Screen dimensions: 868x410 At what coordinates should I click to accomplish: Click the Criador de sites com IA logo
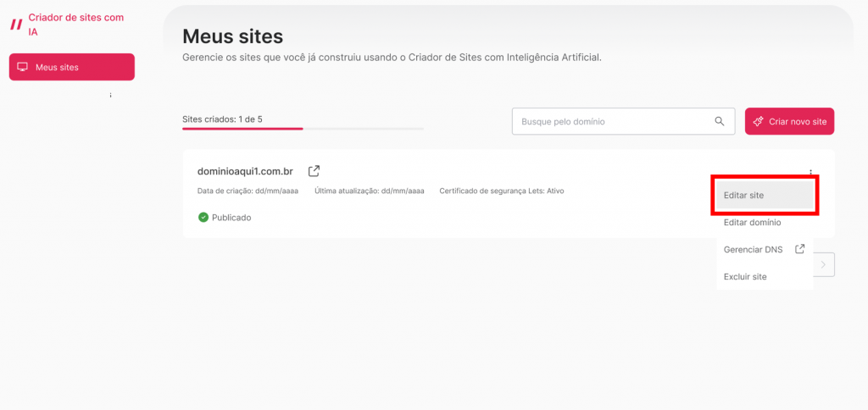(x=17, y=25)
